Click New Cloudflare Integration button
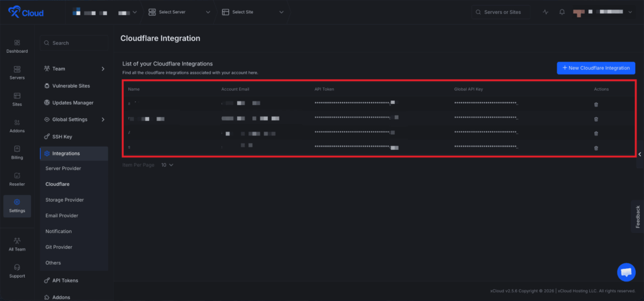This screenshot has height=301, width=644. coord(596,68)
